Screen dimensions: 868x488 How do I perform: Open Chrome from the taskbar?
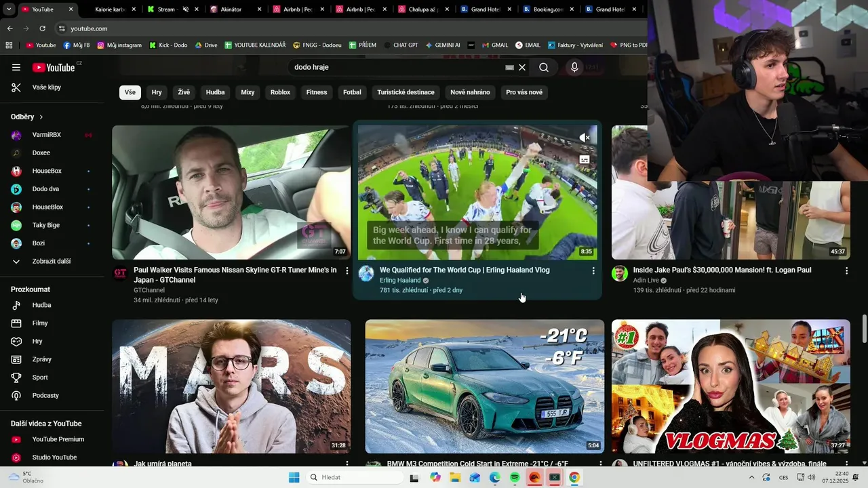574,478
